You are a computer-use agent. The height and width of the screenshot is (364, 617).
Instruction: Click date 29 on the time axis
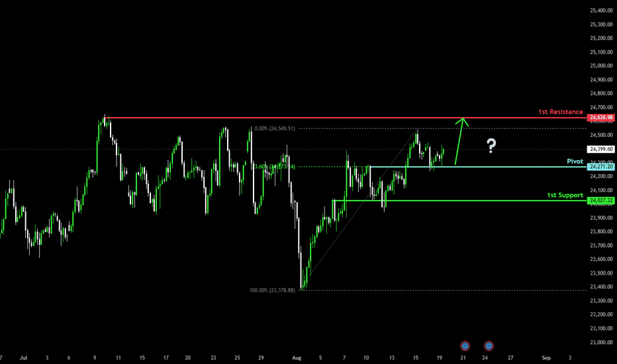pos(261,357)
